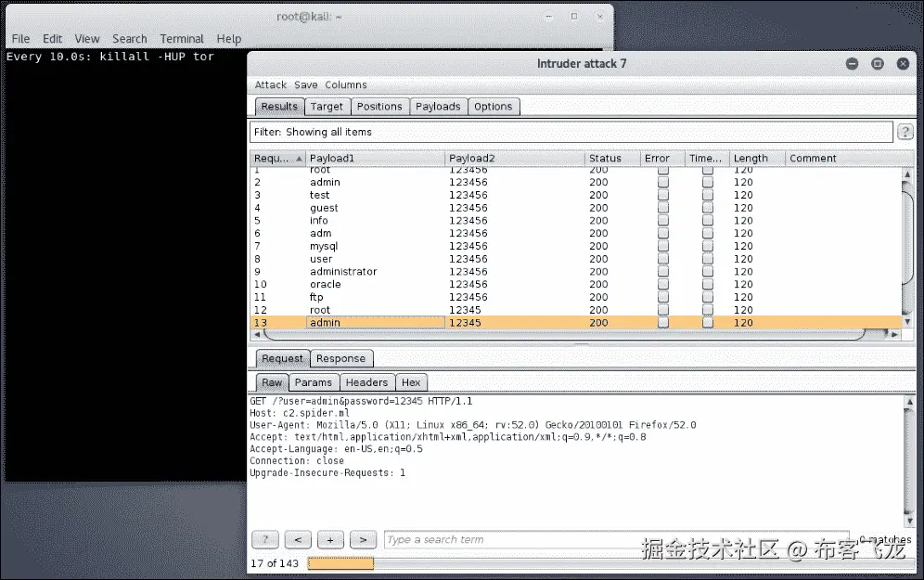Click the '+' search options button
Screen dimensions: 924x580
[x=330, y=539]
